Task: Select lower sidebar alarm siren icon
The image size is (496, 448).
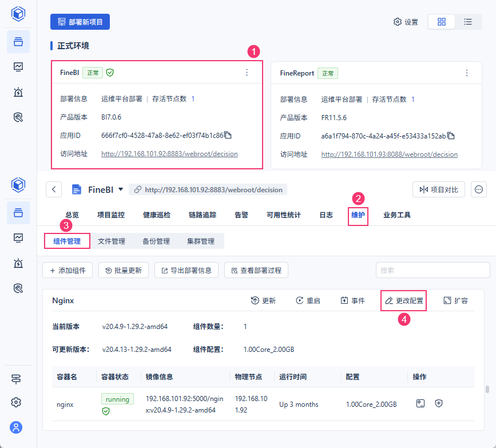Action: [x=18, y=263]
